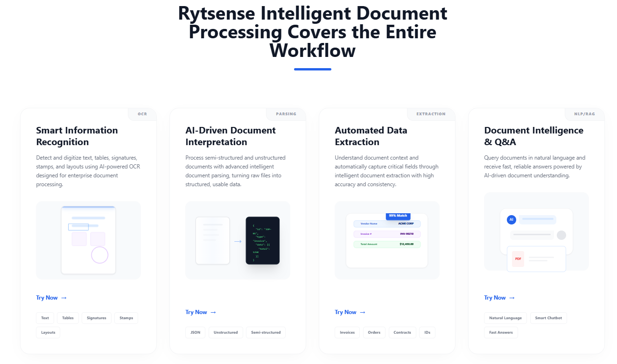Select the JSON tag chip
This screenshot has height=364, width=617.
click(x=195, y=332)
